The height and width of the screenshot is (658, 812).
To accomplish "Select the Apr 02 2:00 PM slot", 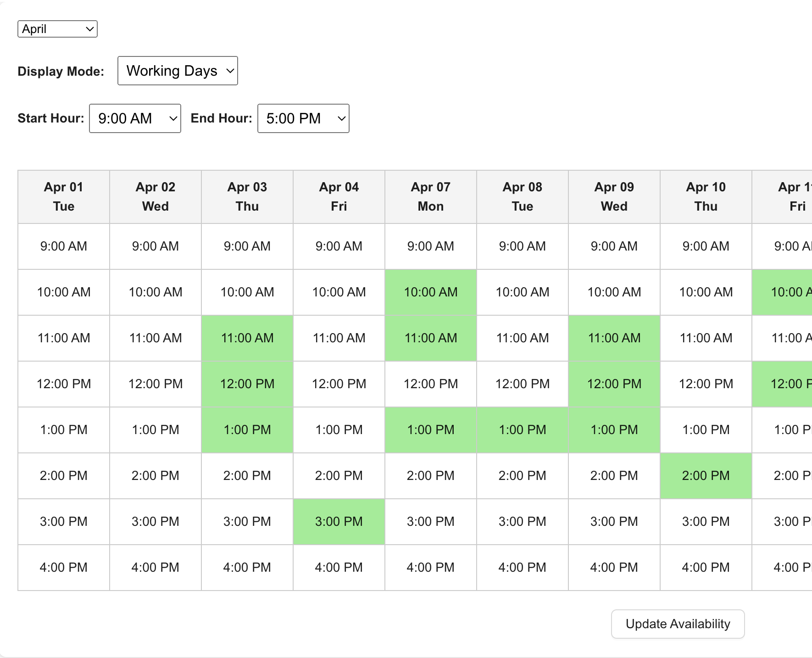I will [x=156, y=476].
